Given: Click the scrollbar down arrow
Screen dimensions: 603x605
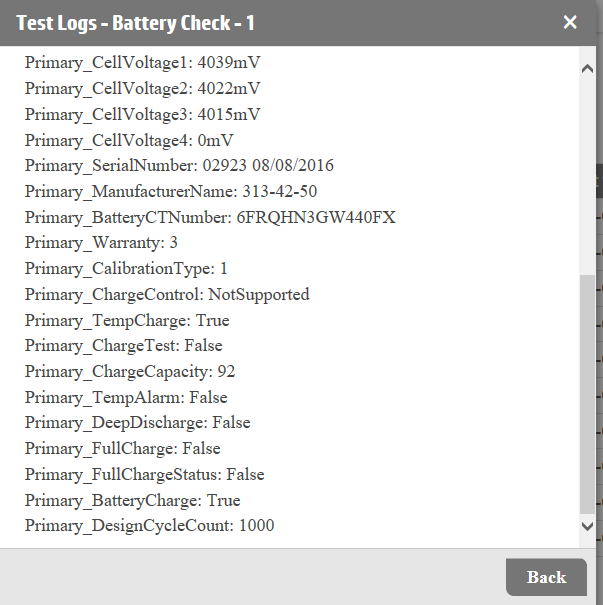Looking at the screenshot, I should [x=587, y=525].
